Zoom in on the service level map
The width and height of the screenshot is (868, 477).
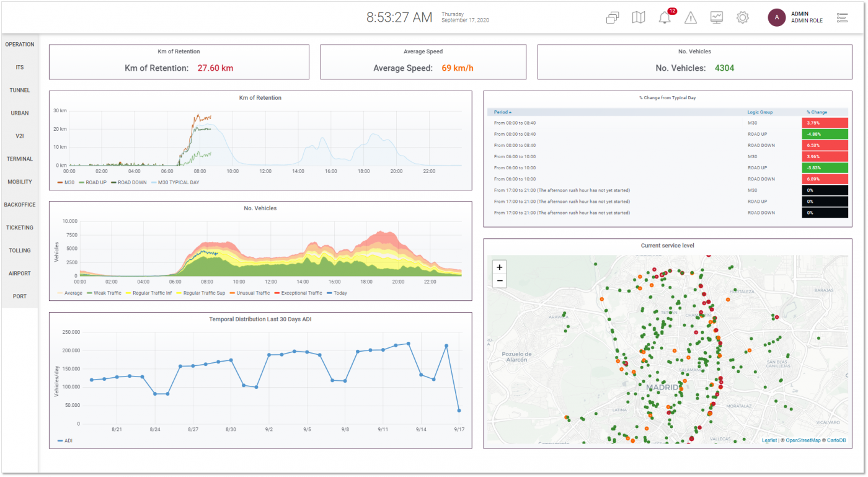pyautogui.click(x=500, y=267)
